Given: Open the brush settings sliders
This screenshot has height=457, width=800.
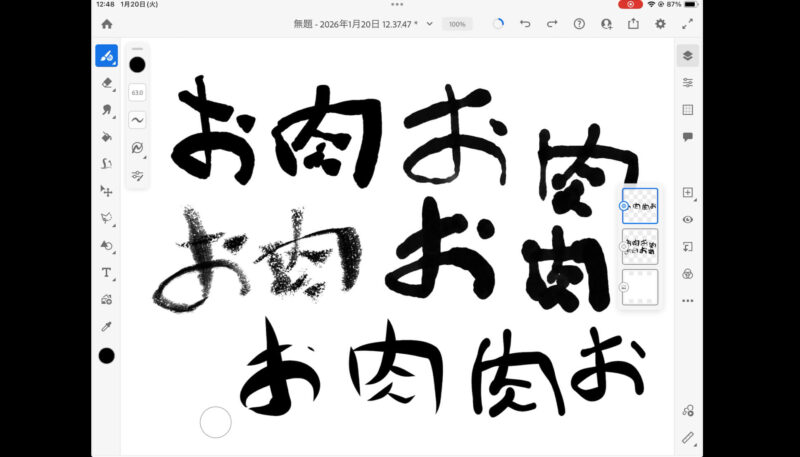Looking at the screenshot, I should click(x=137, y=175).
